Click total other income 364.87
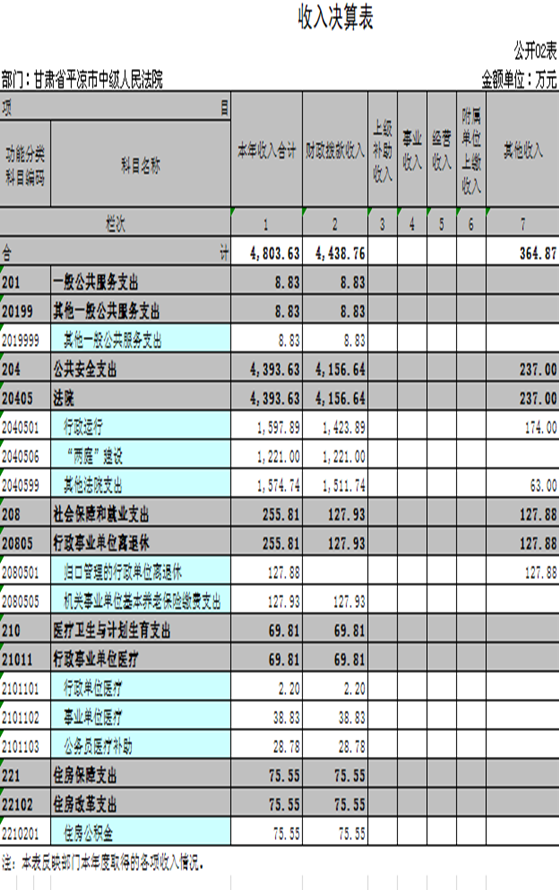Viewport: 559px width, 890px height. (x=538, y=253)
